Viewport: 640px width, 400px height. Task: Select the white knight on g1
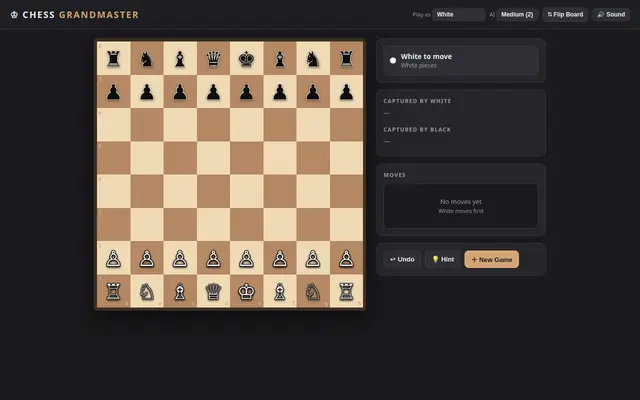pyautogui.click(x=313, y=291)
